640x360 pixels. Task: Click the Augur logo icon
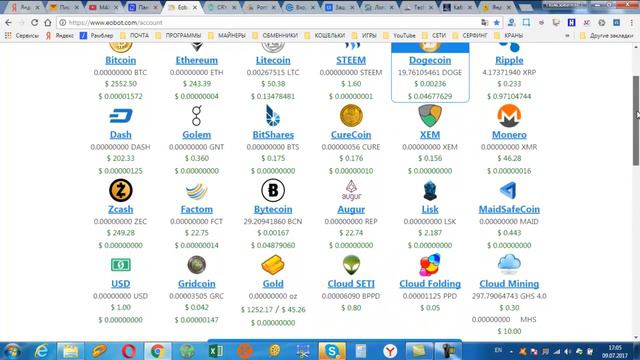click(351, 191)
